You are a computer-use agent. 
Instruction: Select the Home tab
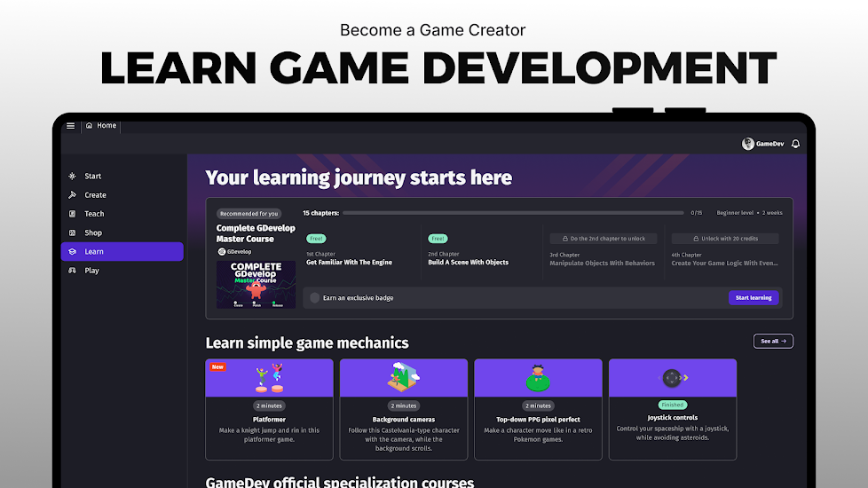[101, 126]
